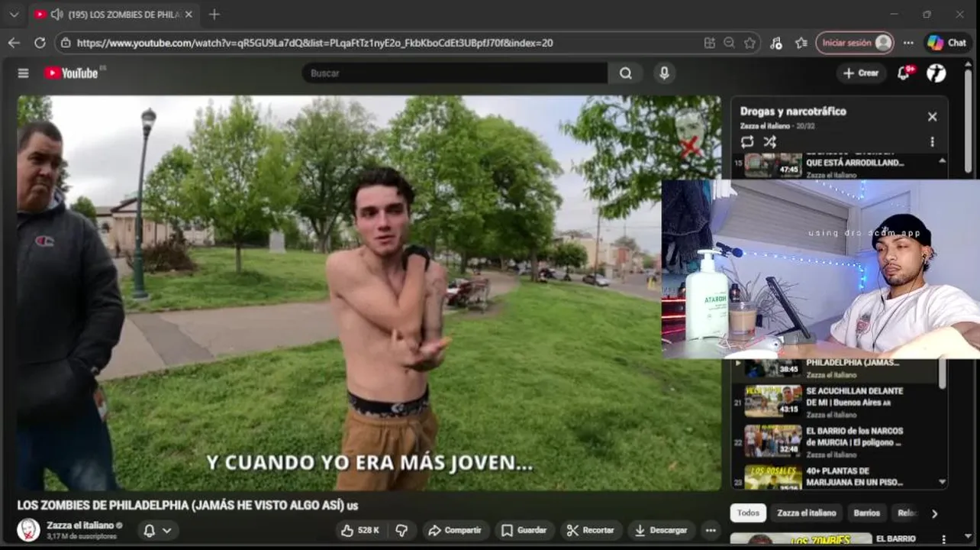Go back with the browser arrow
Screen dimensions: 980x550
pyautogui.click(x=14, y=43)
